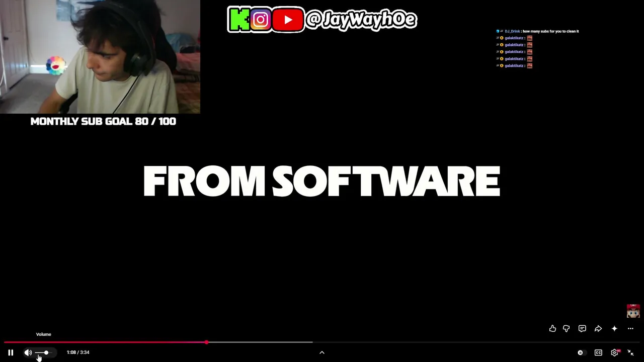Click the @JayWayh0e handle text
Viewport: 644px width, 362px height.
coord(361,20)
